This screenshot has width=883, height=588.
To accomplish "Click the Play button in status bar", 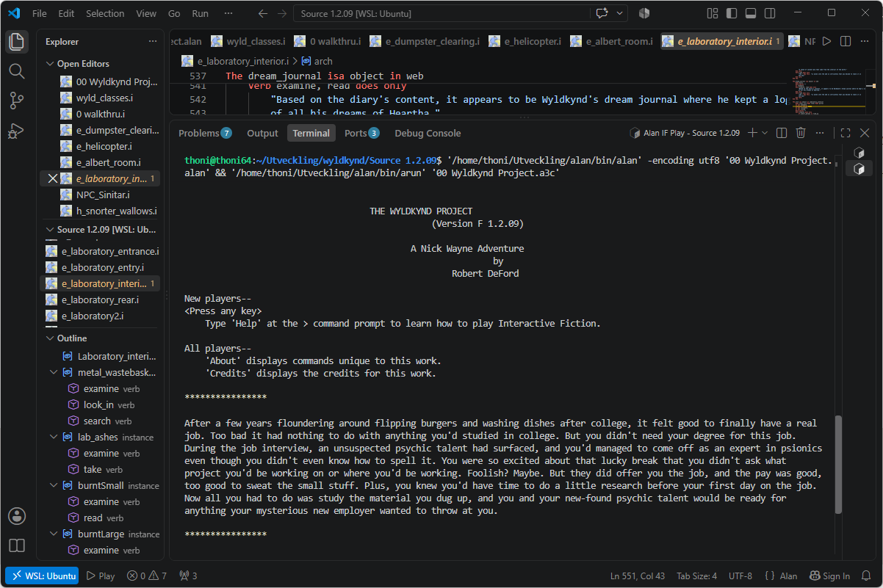I will pyautogui.click(x=101, y=576).
